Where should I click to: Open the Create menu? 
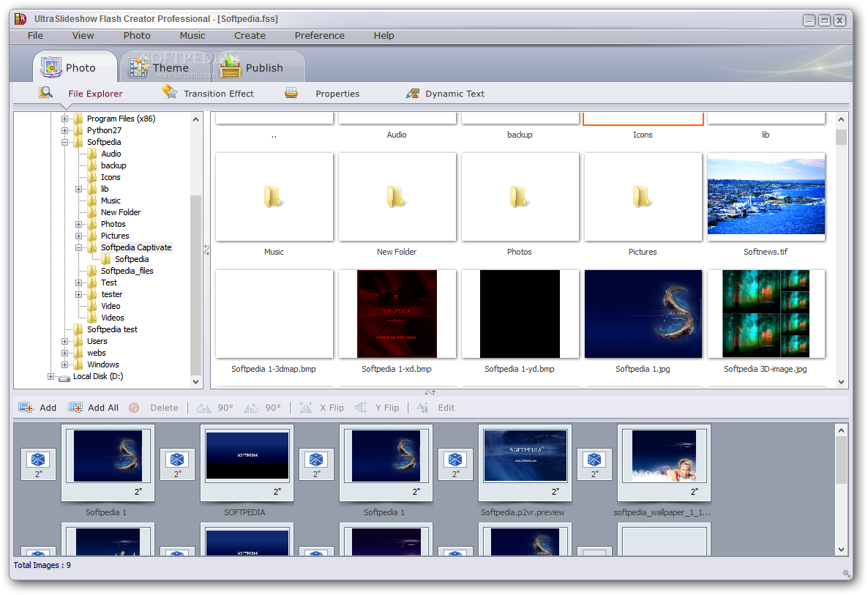click(250, 35)
